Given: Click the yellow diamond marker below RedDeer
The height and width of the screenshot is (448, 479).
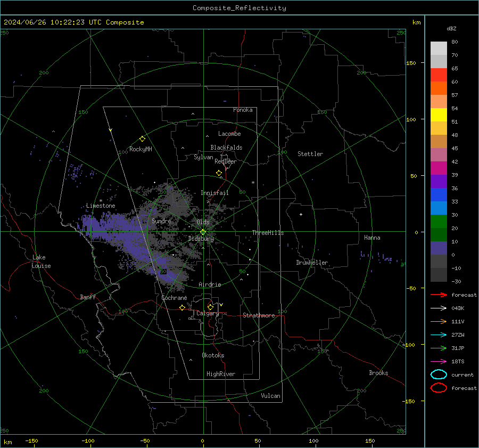Looking at the screenshot, I should tap(219, 173).
